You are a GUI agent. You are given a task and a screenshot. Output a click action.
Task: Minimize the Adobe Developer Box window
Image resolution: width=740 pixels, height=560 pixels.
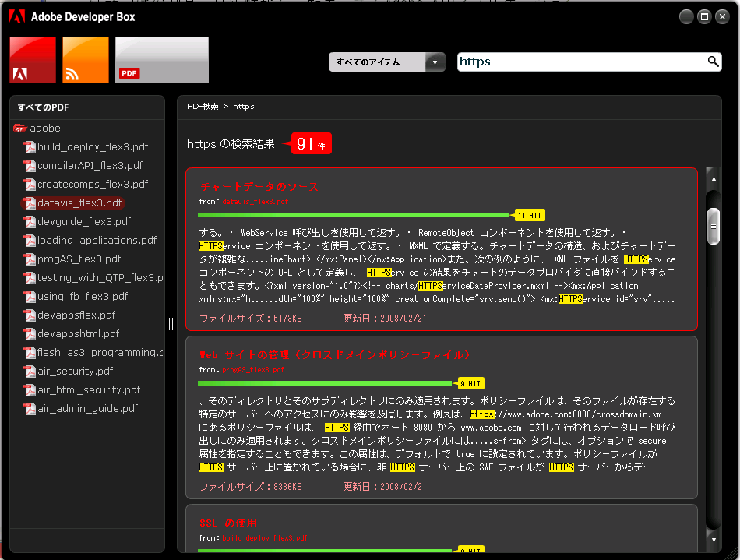click(686, 17)
